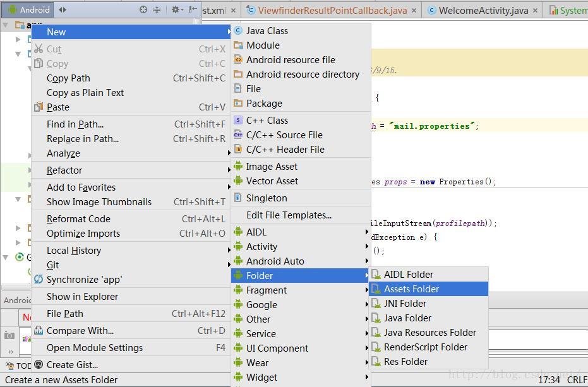Click the C++ Class icon entry
588x387 pixels.
click(237, 120)
